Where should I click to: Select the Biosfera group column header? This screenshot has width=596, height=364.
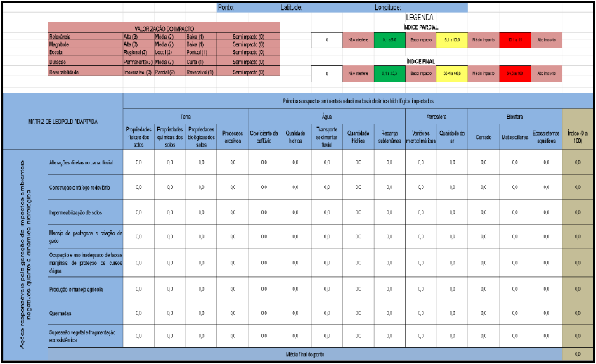click(x=514, y=117)
